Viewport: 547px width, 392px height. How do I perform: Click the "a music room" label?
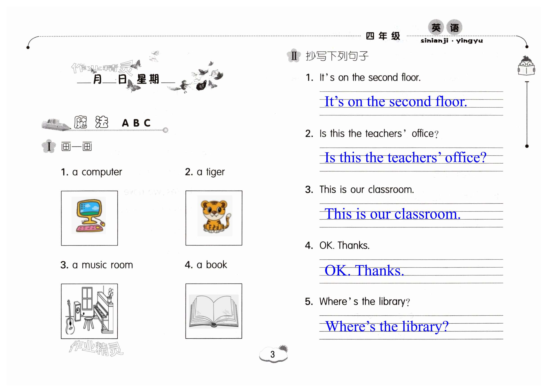pos(103,265)
